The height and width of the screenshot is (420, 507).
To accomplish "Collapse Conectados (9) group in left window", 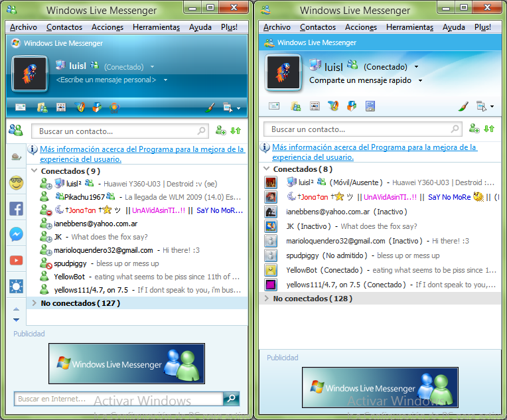I will [35, 171].
